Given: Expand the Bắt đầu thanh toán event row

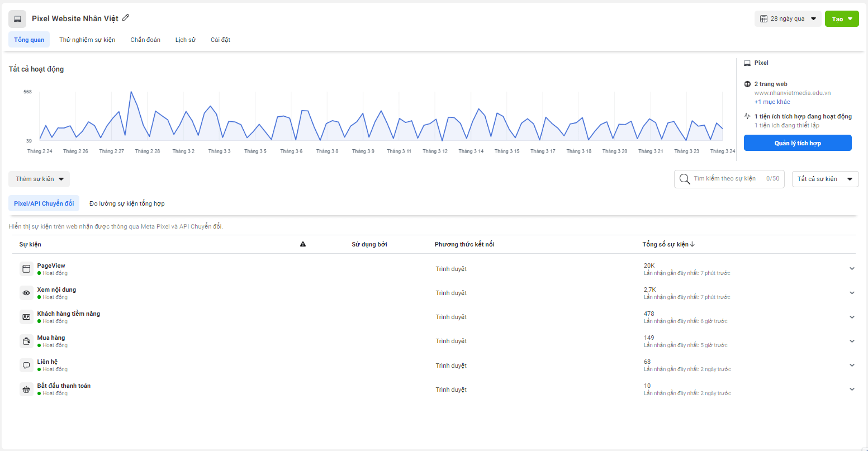Looking at the screenshot, I should [x=852, y=390].
